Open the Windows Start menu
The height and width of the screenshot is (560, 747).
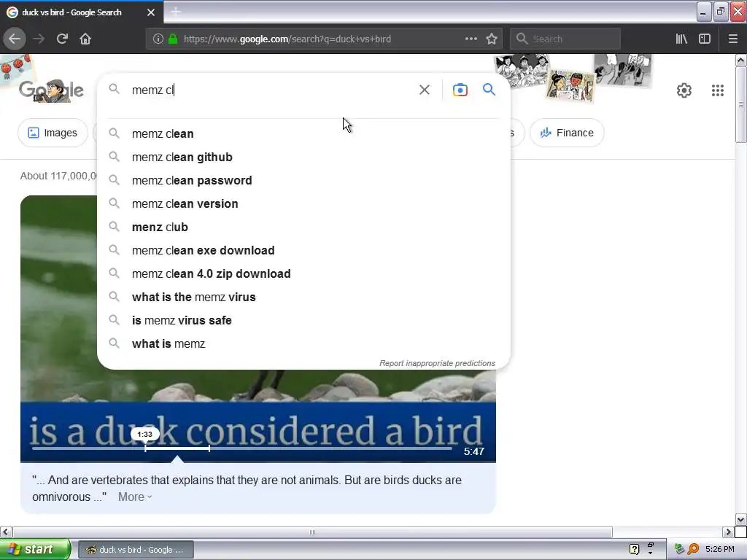click(34, 549)
